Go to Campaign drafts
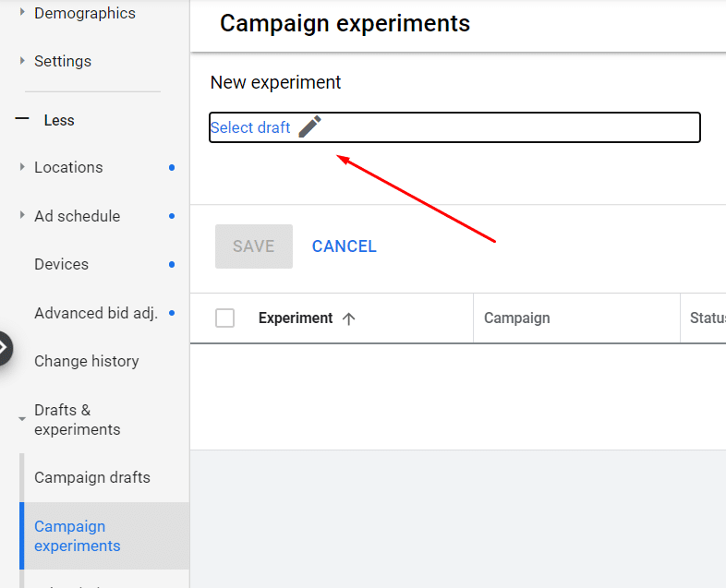726x588 pixels. (91, 477)
